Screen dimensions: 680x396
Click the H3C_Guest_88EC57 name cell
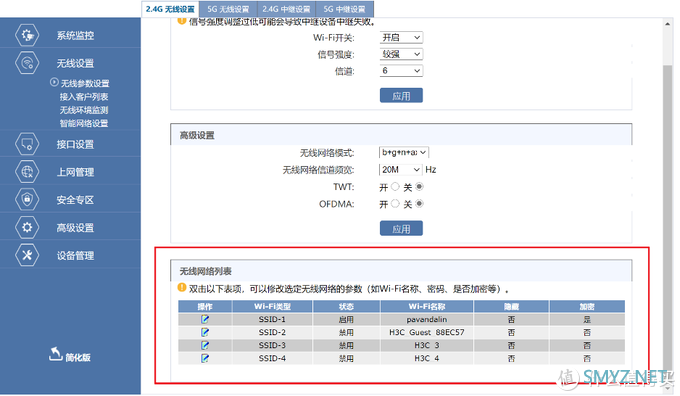[x=427, y=332]
